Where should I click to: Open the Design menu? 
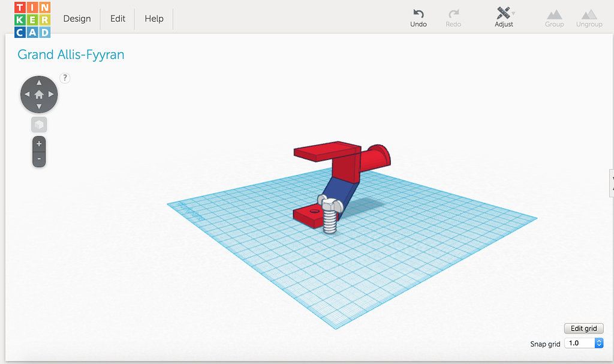point(77,19)
